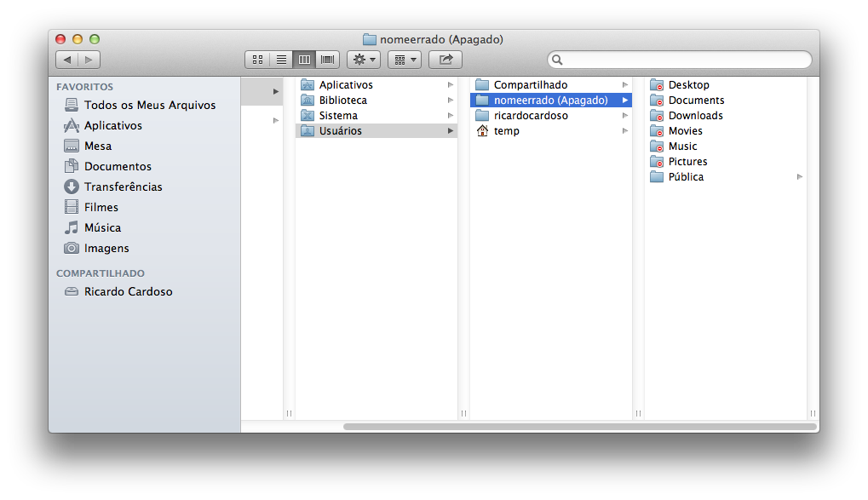Image resolution: width=868 pixels, height=500 pixels.
Task: Click the horizontal scrollbar at bottom
Action: point(579,426)
